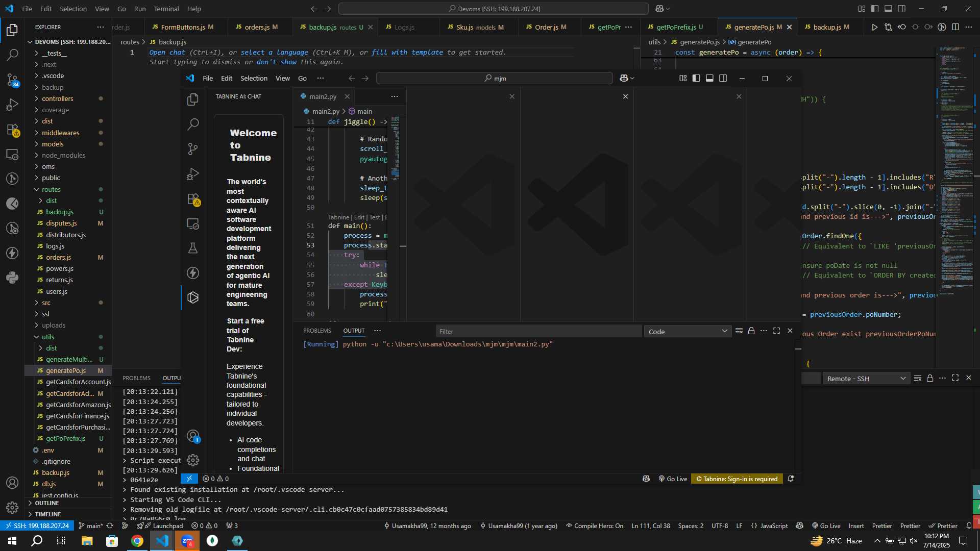980x551 pixels.
Task: Toggle bottom panel in the Devoms title bar
Action: point(888,9)
